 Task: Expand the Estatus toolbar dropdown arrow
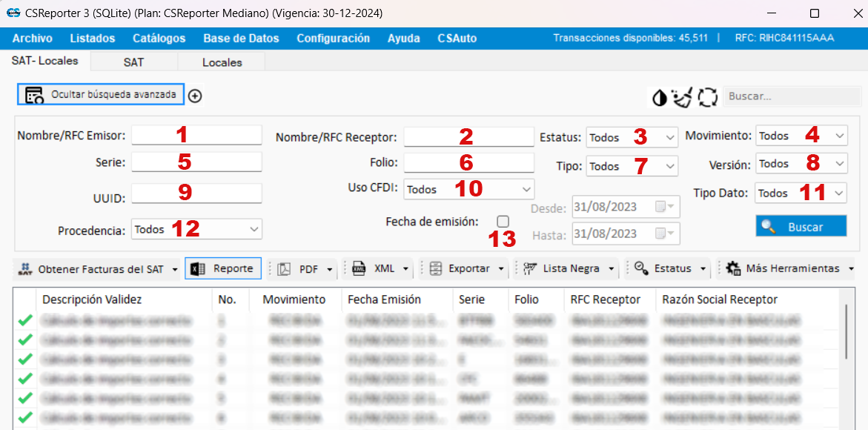[x=703, y=270]
